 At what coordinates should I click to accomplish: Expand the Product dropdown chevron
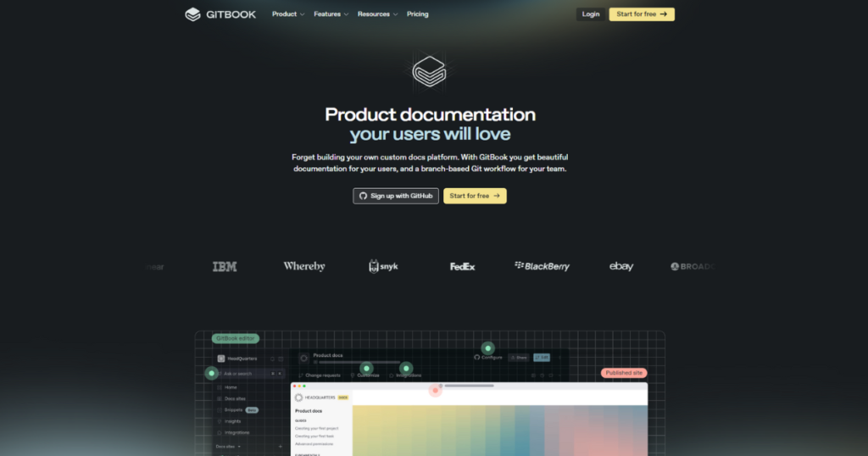[303, 15]
